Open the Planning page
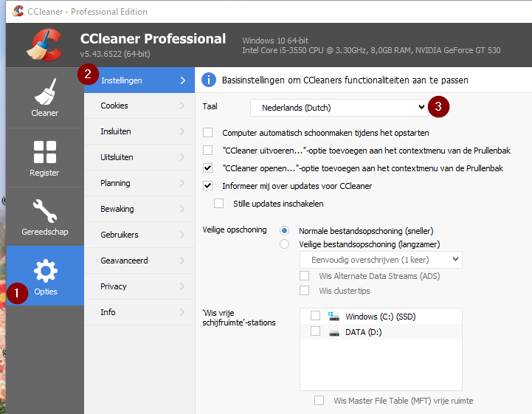This screenshot has height=414, width=532. tap(139, 183)
